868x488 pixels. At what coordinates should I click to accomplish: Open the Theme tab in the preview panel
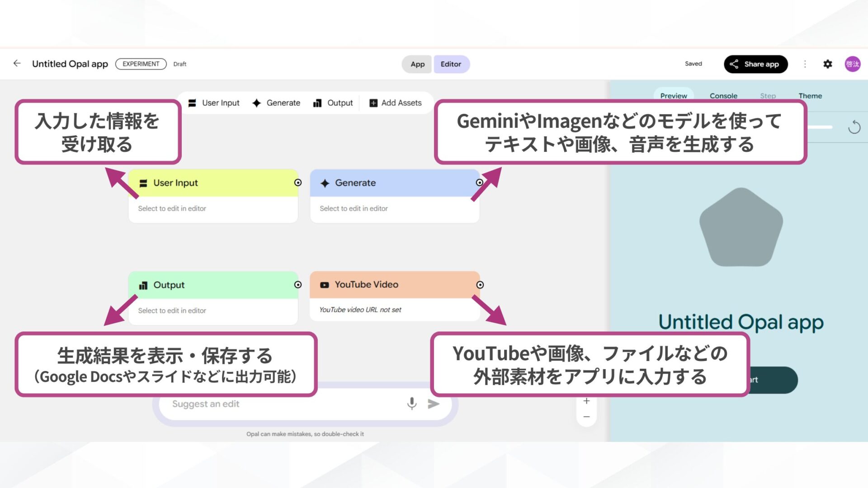pos(810,95)
